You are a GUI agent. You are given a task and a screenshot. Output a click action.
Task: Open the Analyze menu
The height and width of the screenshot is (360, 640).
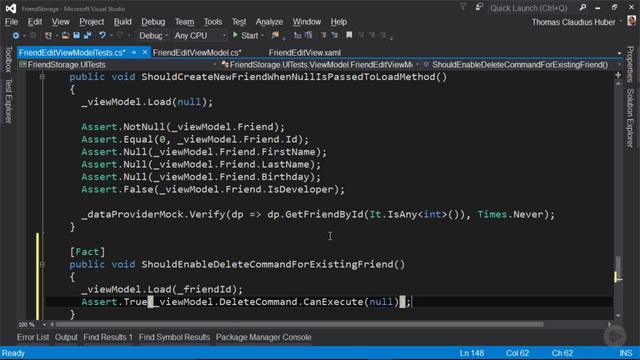[x=269, y=22]
